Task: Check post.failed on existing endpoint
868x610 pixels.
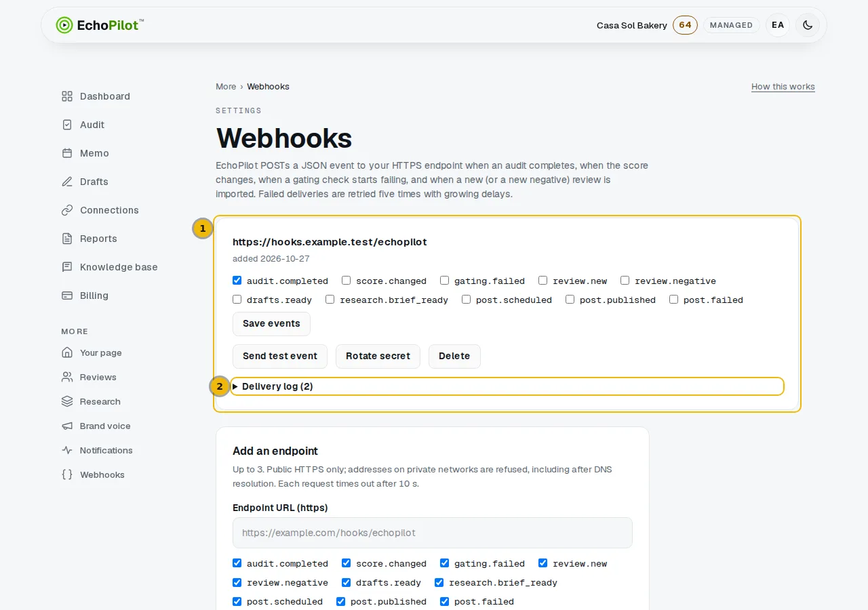Action: click(x=674, y=300)
